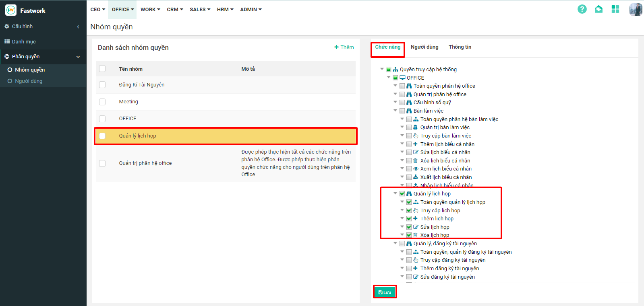Viewport: 644px width, 306px height.
Task: Switch to the Người dùng tab
Action: (425, 47)
